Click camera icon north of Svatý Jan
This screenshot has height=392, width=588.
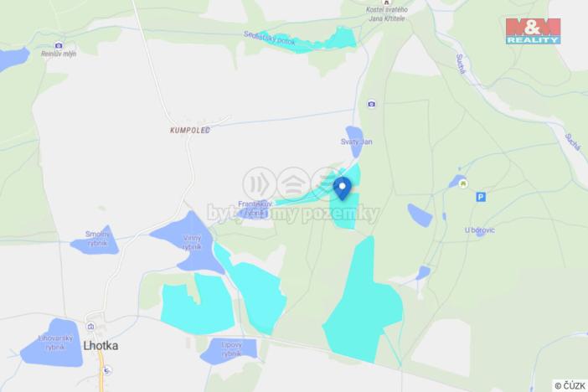(x=371, y=104)
